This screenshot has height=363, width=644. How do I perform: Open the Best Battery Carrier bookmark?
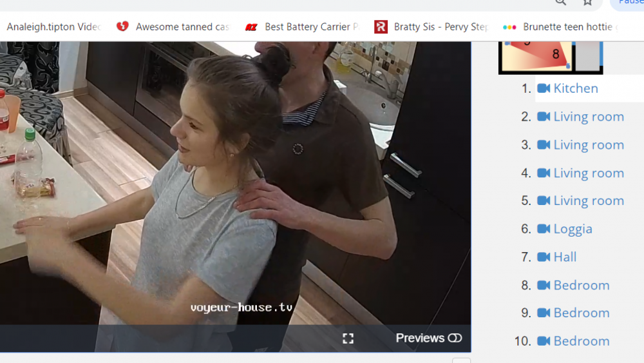click(x=311, y=27)
